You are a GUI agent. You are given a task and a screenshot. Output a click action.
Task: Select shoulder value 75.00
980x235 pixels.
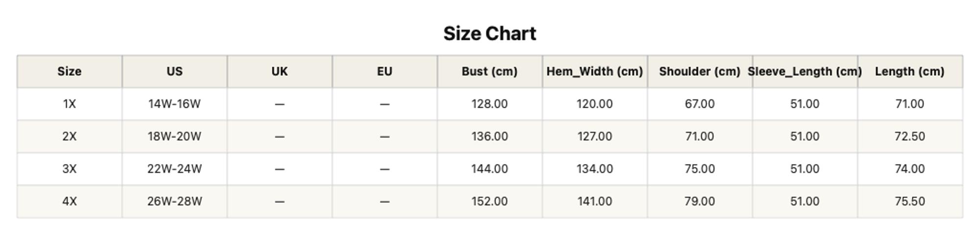[700, 169]
